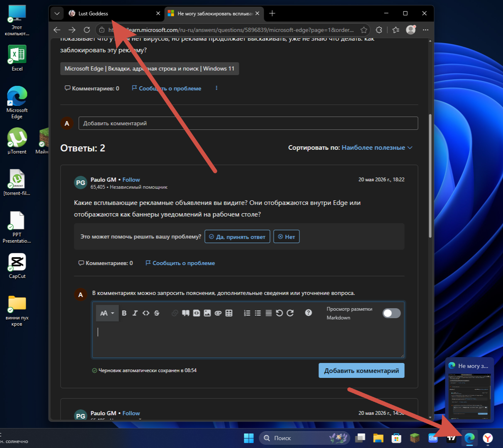The image size is (503, 448).
Task: Open the AA text size dropdown
Action: click(x=107, y=313)
